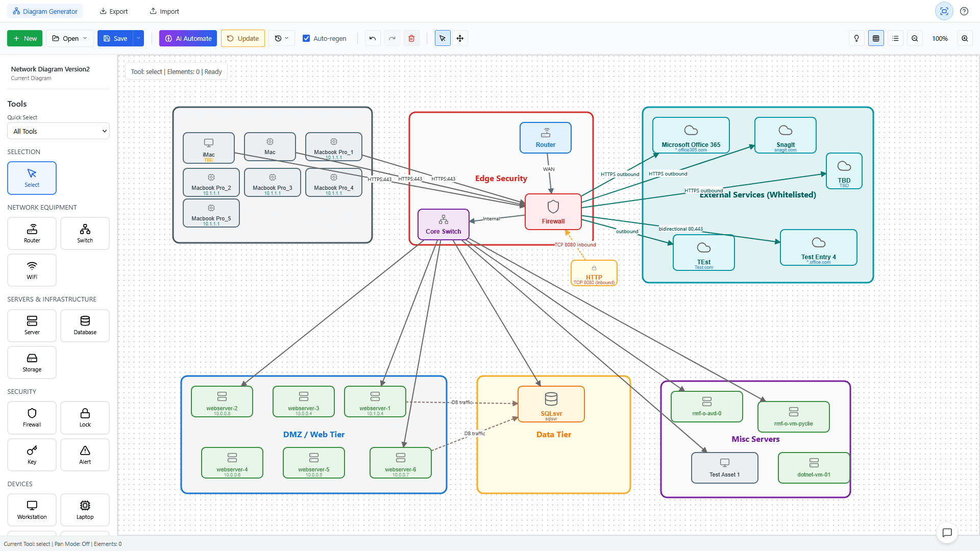Click the zoom out magnifier icon

pos(915,38)
